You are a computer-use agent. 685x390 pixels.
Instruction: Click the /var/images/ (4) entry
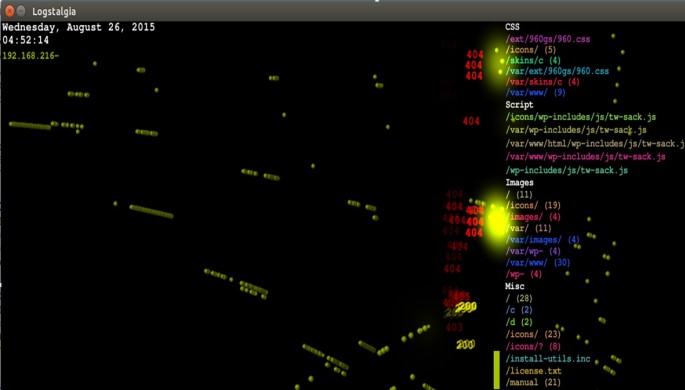[x=543, y=240]
